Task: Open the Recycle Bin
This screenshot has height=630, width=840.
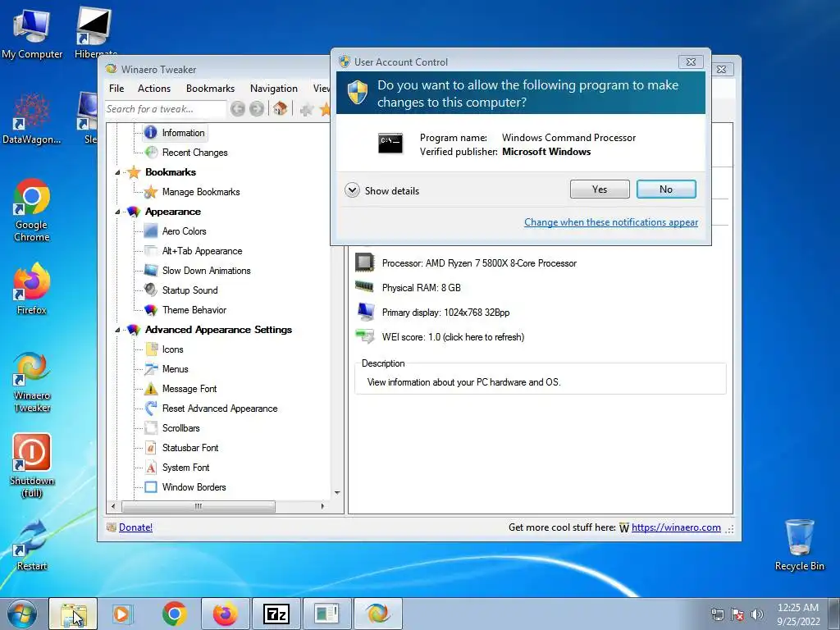Action: click(x=799, y=545)
